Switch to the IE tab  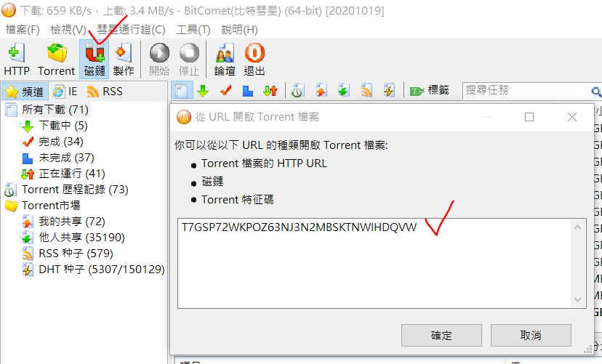click(x=65, y=92)
